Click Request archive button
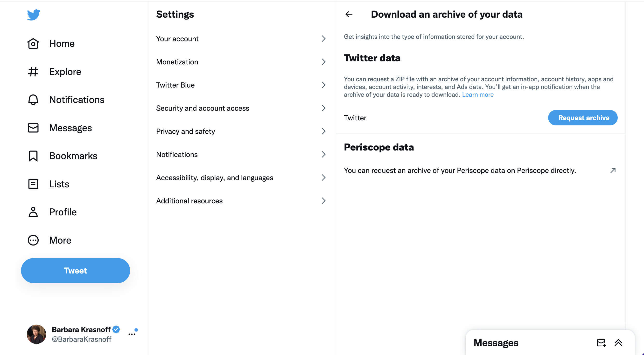This screenshot has height=355, width=644. 584,118
